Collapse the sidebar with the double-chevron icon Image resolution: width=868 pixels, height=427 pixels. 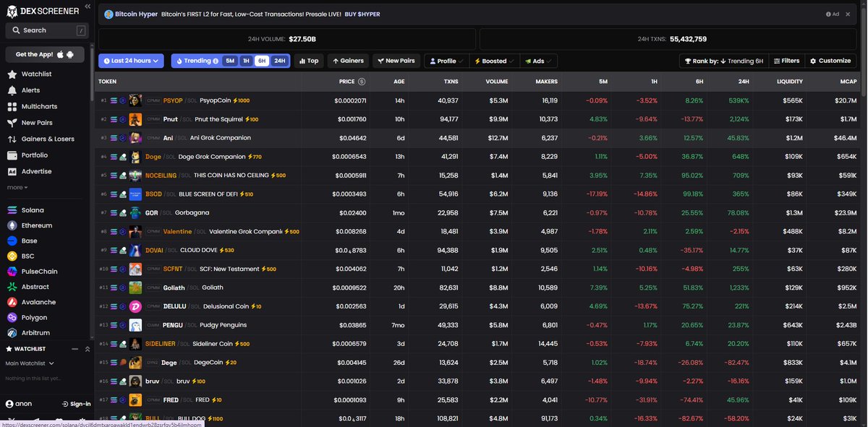coord(87,6)
